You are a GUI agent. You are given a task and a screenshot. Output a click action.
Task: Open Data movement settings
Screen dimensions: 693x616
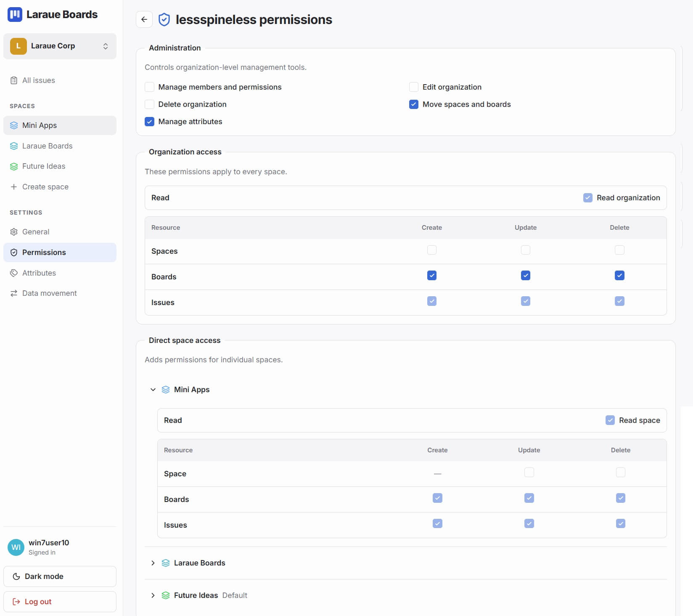60,293
